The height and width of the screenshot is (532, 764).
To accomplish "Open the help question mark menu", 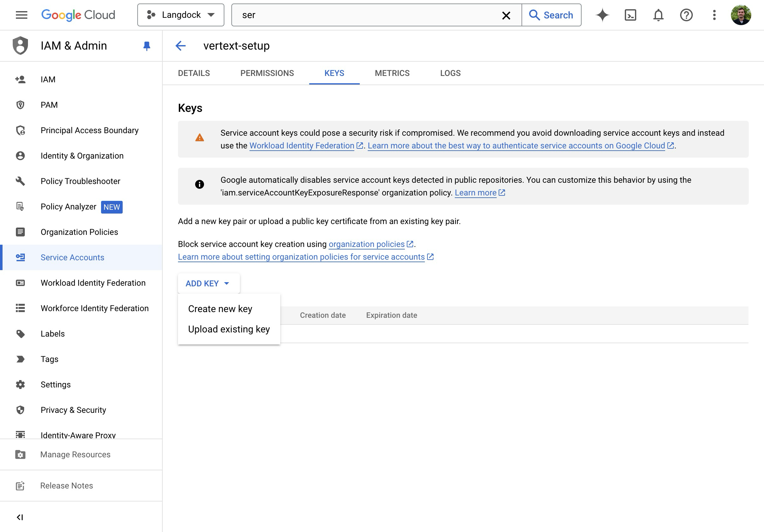I will click(686, 15).
